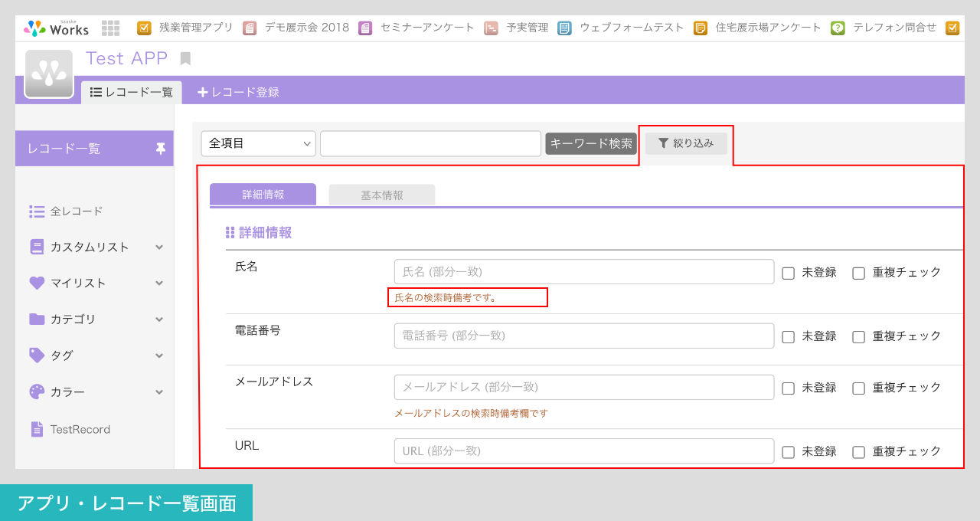This screenshot has height=521, width=980.
Task: Bookmark the Test APP with flag icon
Action: coord(185,58)
